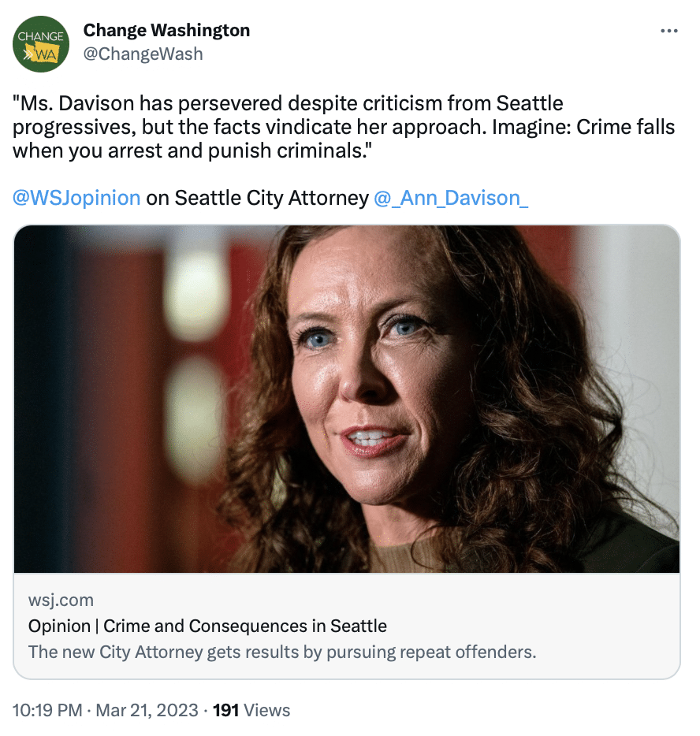Viewport: 700px width, 736px height.
Task: Click the line "progressives, but the facts vindicate"
Action: coord(344,127)
